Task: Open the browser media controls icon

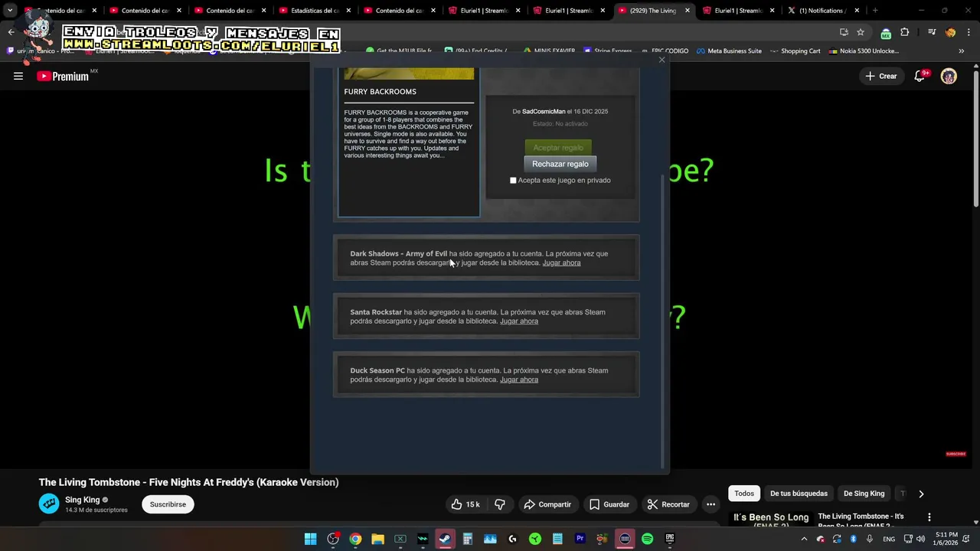Action: point(932,32)
